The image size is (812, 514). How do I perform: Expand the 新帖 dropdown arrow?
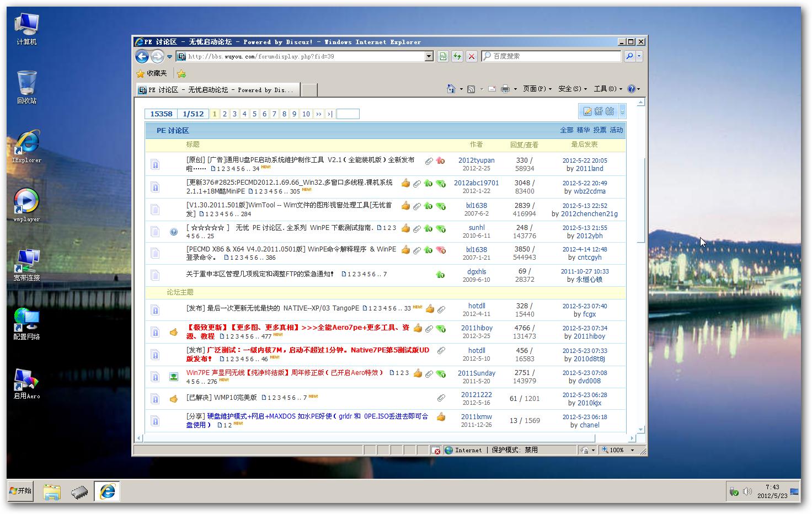[622, 111]
